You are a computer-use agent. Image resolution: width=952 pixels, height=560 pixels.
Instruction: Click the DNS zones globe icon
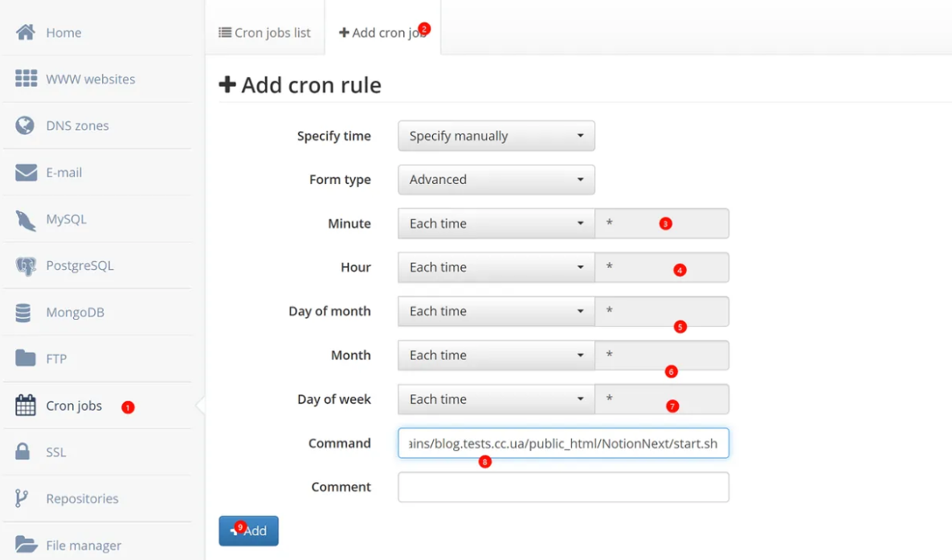tap(26, 125)
